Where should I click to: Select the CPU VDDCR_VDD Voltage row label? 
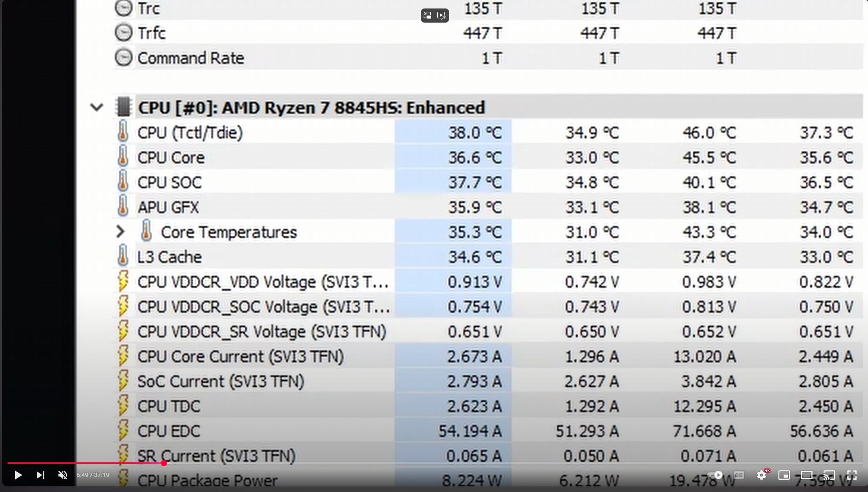(x=263, y=282)
